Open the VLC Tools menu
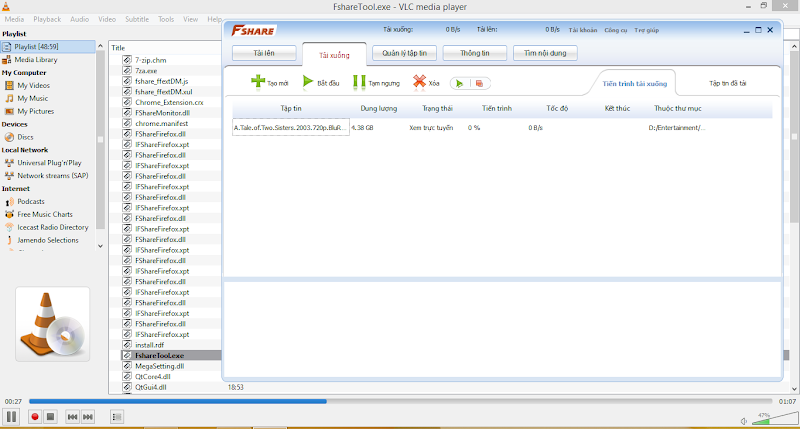This screenshot has width=800, height=429. (166, 19)
